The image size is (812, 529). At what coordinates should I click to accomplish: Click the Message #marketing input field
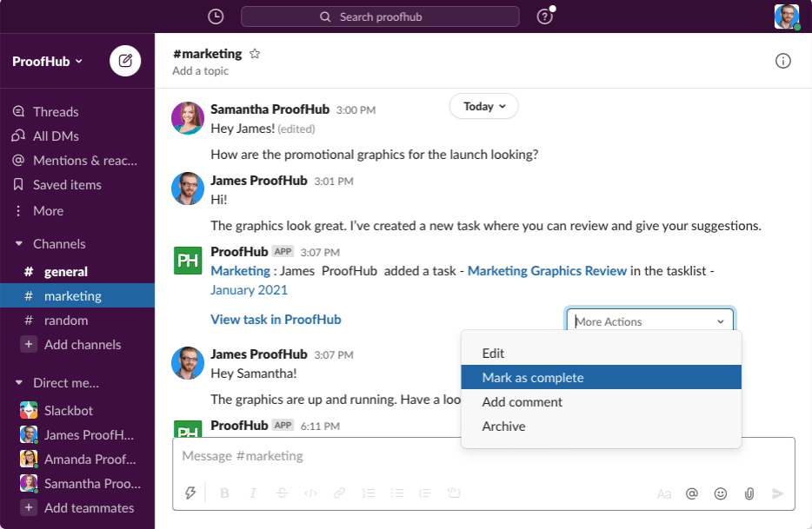click(483, 456)
